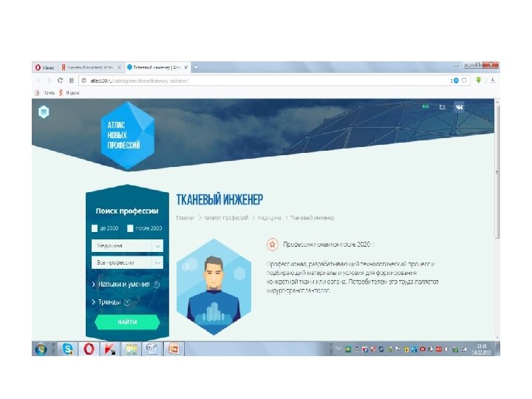Open the VK social network link
The height and width of the screenshot is (399, 532).
pyautogui.click(x=459, y=107)
